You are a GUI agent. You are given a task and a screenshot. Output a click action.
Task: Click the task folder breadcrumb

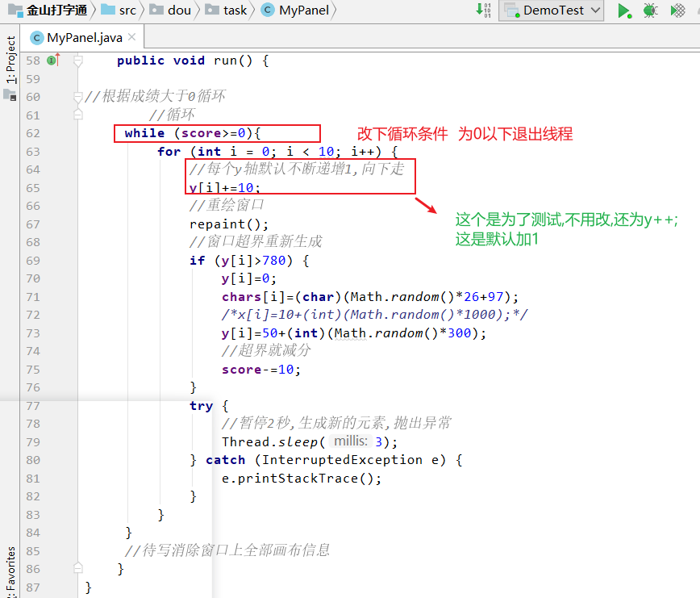pyautogui.click(x=226, y=10)
